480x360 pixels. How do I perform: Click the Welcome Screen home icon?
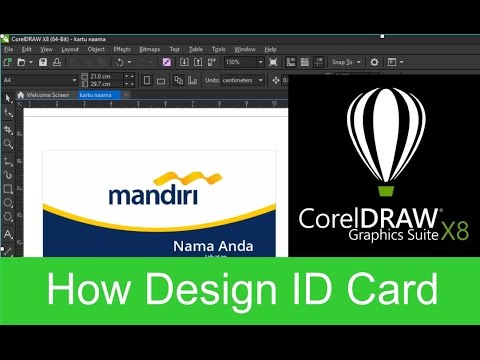point(21,95)
